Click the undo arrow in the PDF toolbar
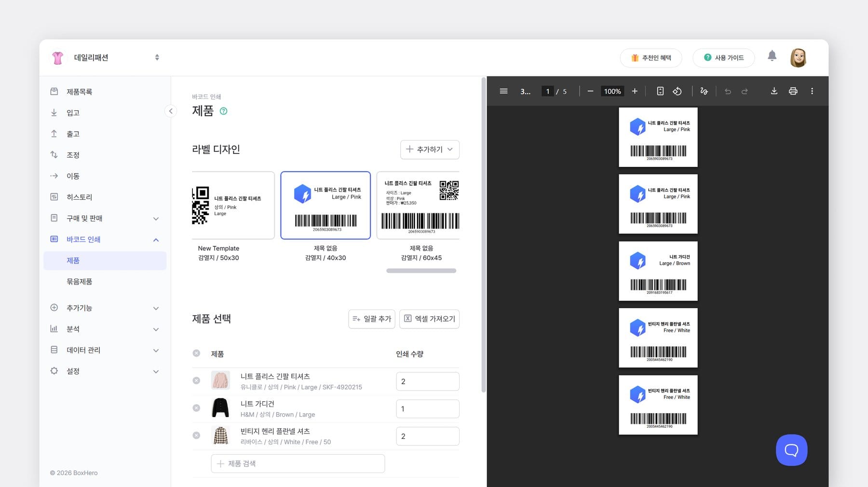The height and width of the screenshot is (487, 868). pos(727,91)
